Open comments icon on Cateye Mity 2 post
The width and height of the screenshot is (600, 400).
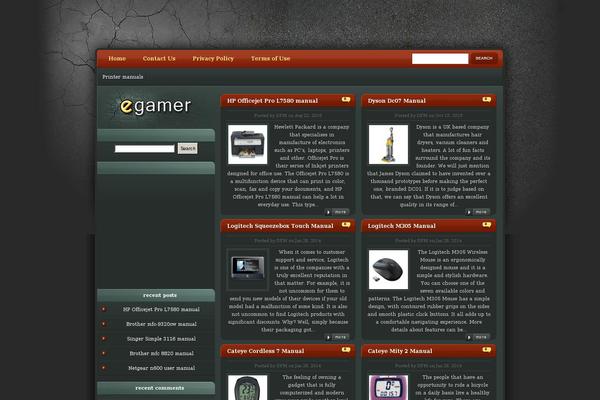coord(487,350)
